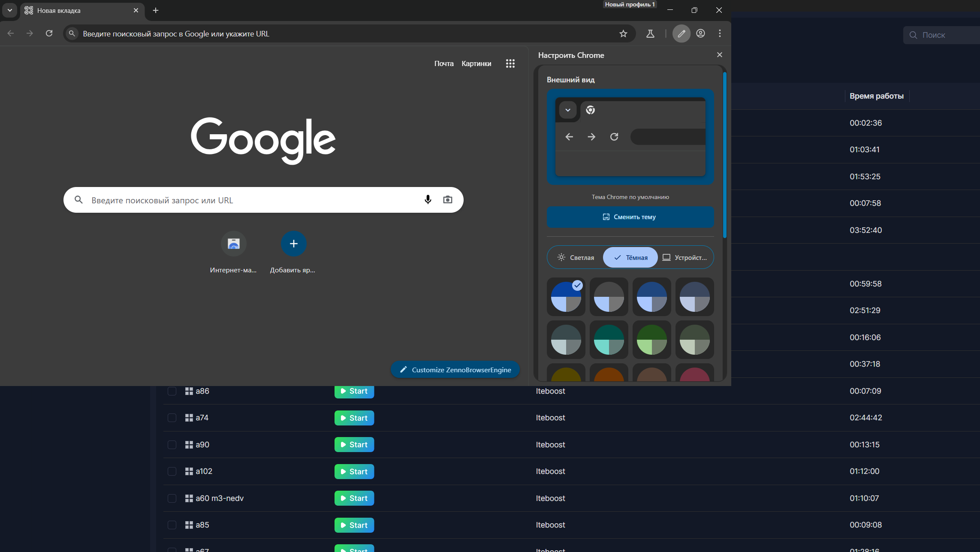980x552 pixels.
Task: Add a shortcut with Добавить яр... button
Action: 293,253
